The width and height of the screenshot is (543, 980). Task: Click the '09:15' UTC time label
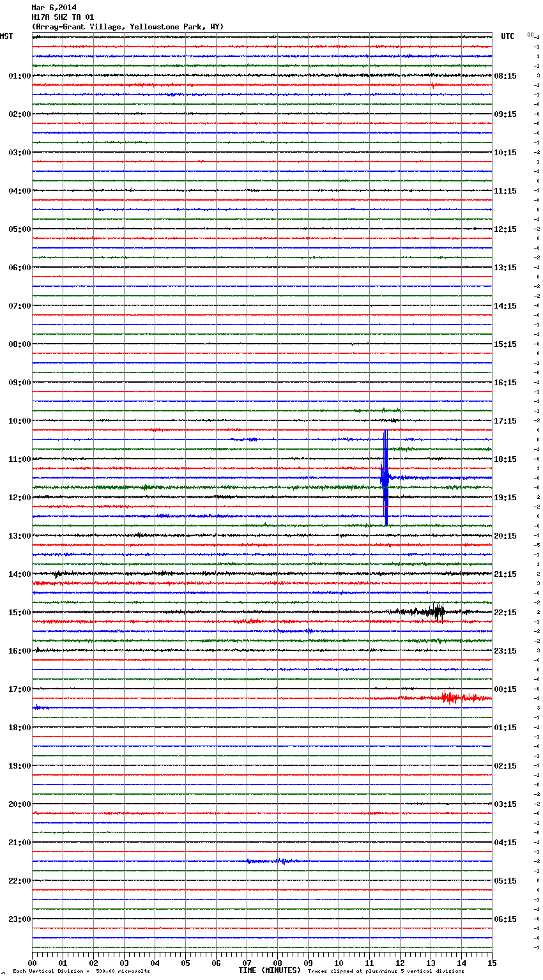coord(505,114)
